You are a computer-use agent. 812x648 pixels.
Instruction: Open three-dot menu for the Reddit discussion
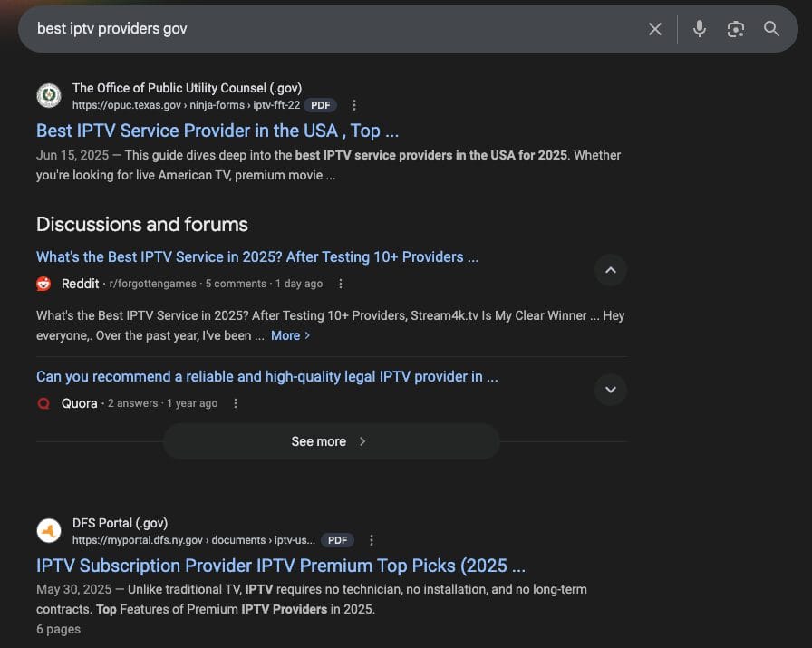click(341, 284)
